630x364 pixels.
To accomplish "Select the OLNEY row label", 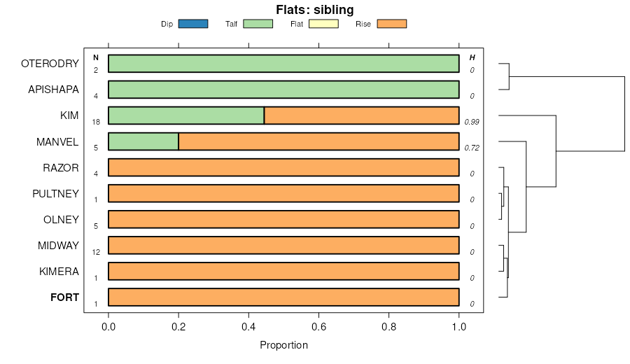I will pyautogui.click(x=61, y=220).
